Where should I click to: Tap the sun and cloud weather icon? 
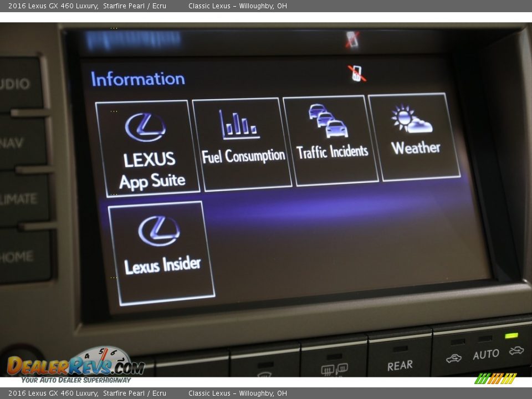412,119
